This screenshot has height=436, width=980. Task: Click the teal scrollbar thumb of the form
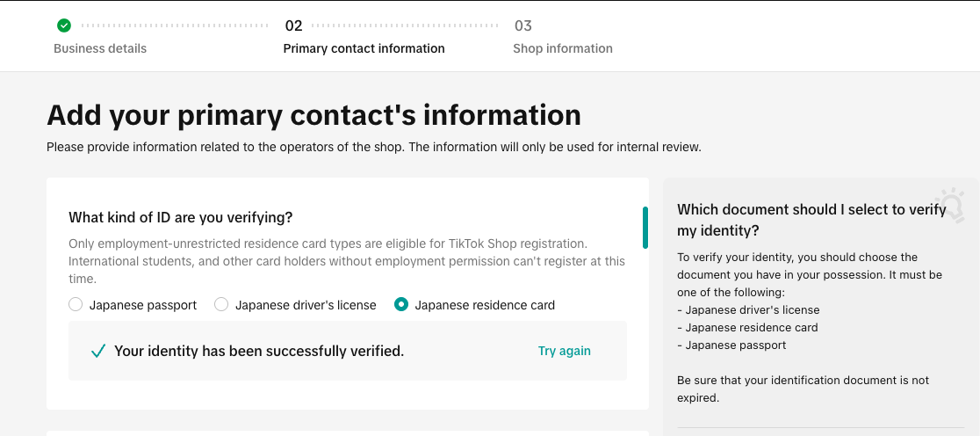pyautogui.click(x=645, y=228)
